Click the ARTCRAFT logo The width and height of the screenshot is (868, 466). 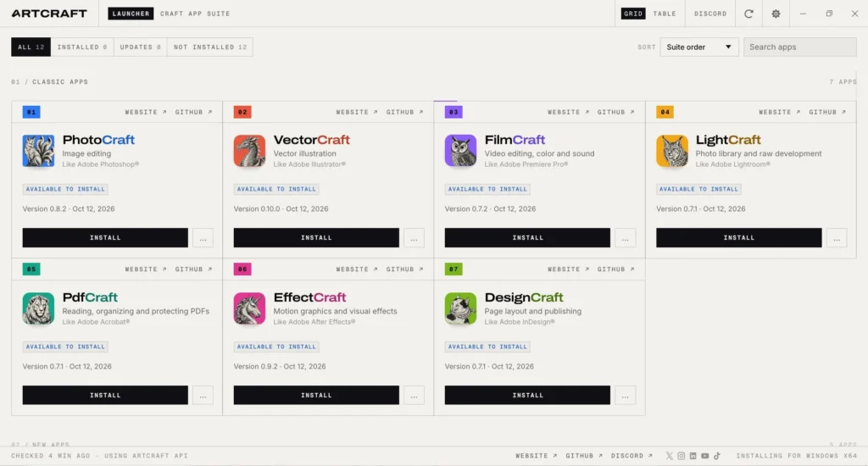click(49, 14)
